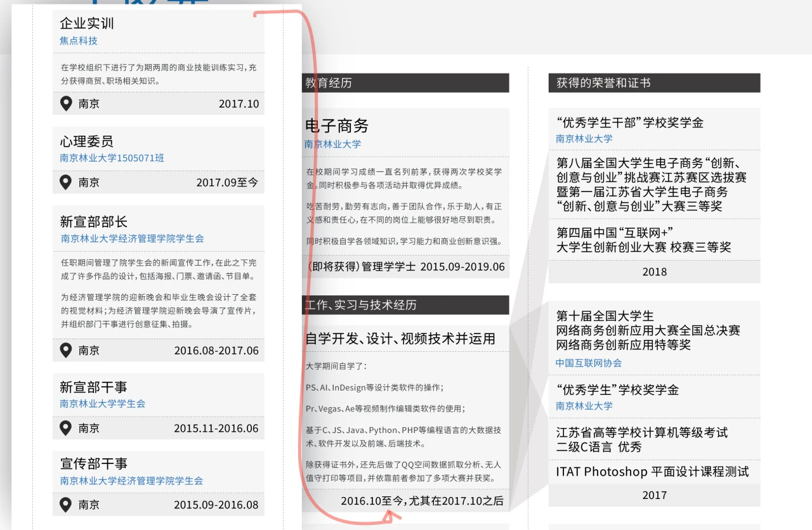The image size is (812, 530).
Task: Click 吃苦耐劳,勤劳有志向 paragraph
Action: point(404,213)
